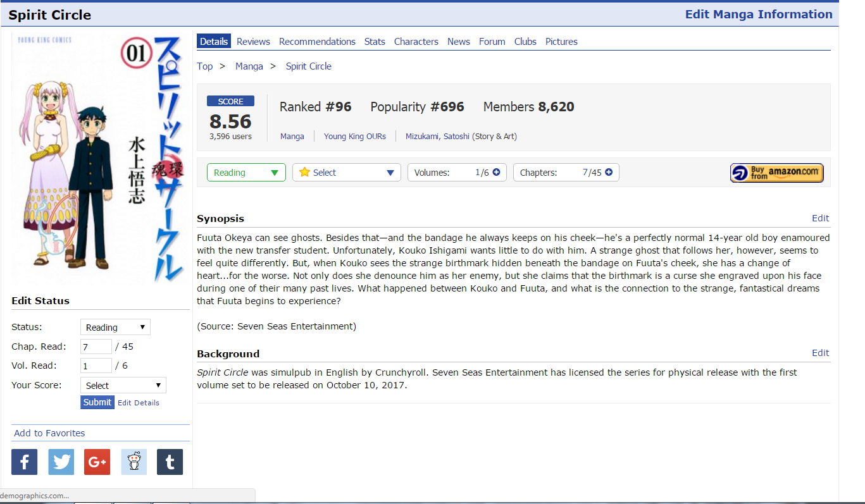Share to Reddit using alien icon

134,462
